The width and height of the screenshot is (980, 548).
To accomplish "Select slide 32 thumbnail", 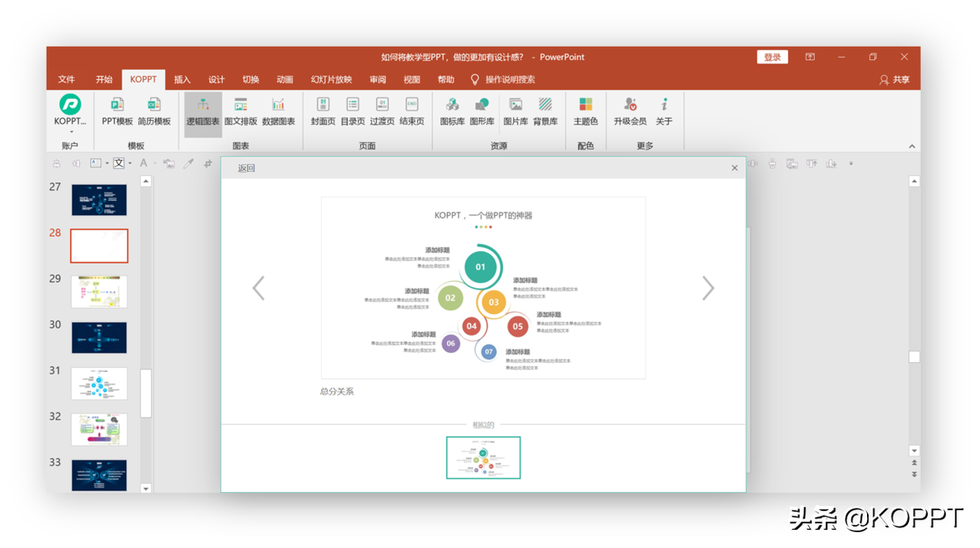I will pos(99,430).
